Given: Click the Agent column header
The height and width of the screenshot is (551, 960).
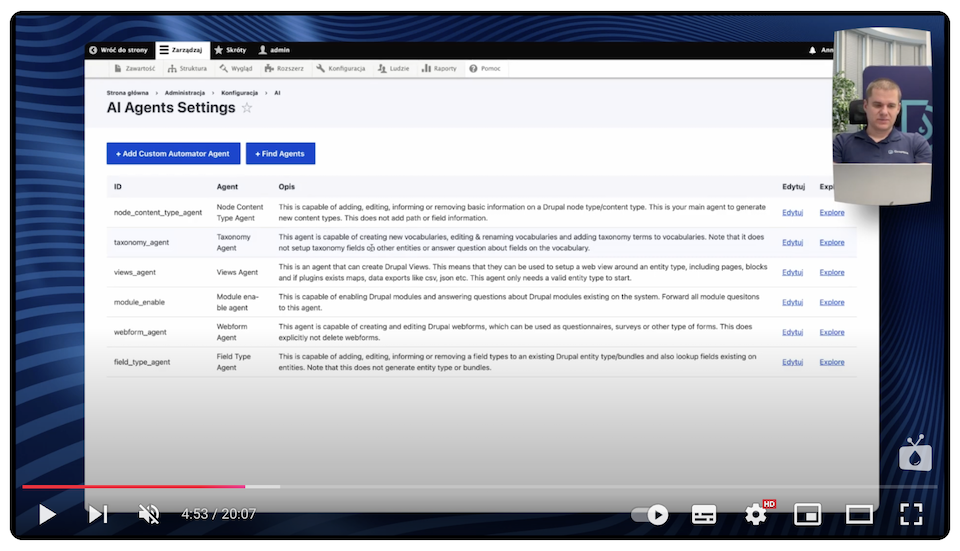Looking at the screenshot, I should click(x=227, y=187).
